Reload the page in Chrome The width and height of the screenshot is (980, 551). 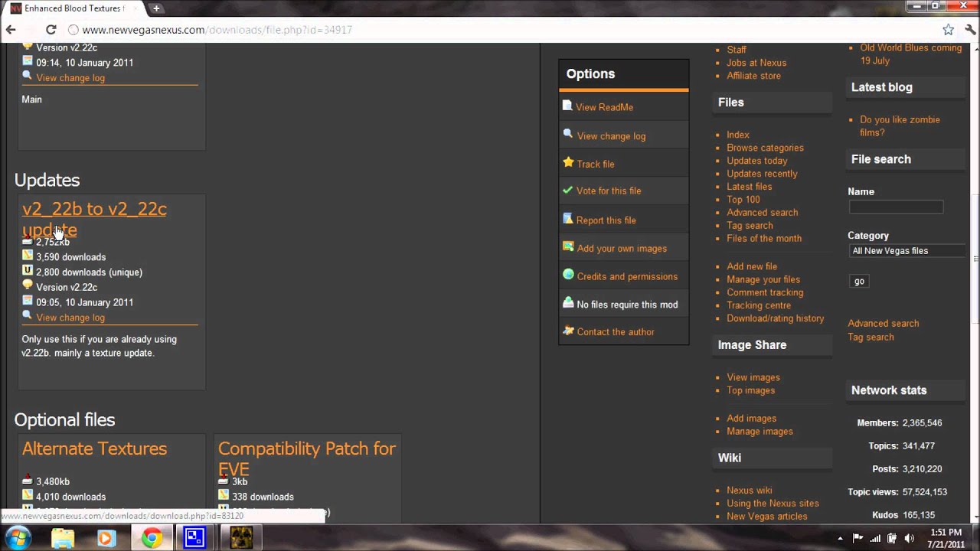pyautogui.click(x=51, y=30)
